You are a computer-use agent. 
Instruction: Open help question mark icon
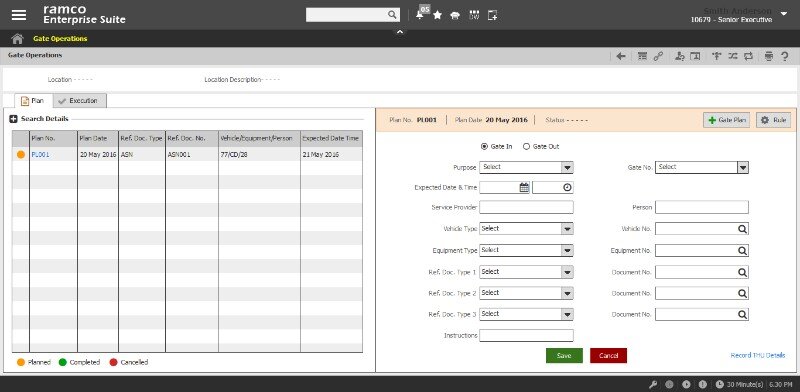click(785, 56)
